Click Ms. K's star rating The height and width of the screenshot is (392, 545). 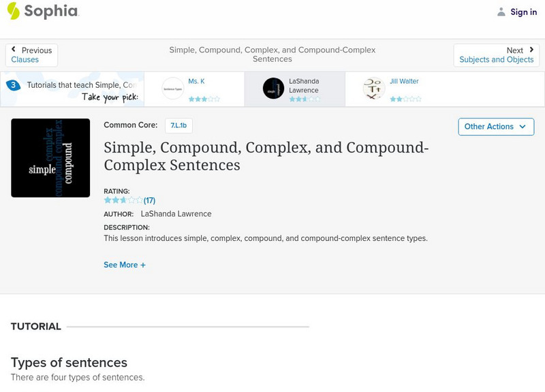pyautogui.click(x=204, y=99)
